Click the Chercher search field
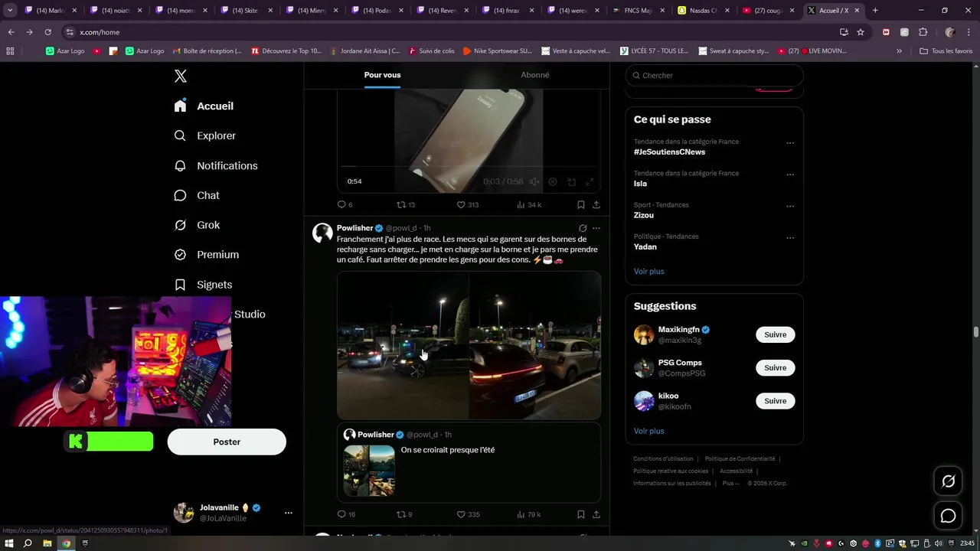The width and height of the screenshot is (980, 551). (714, 75)
